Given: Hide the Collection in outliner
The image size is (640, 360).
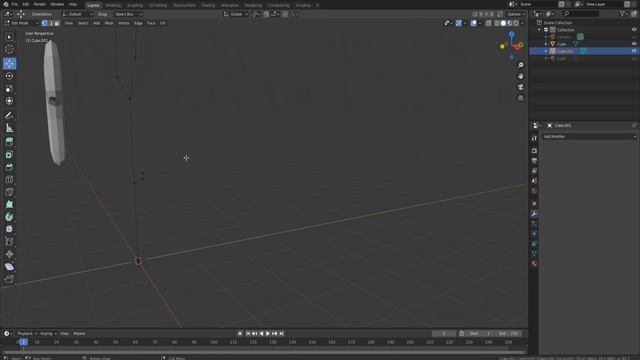Looking at the screenshot, I should point(634,29).
